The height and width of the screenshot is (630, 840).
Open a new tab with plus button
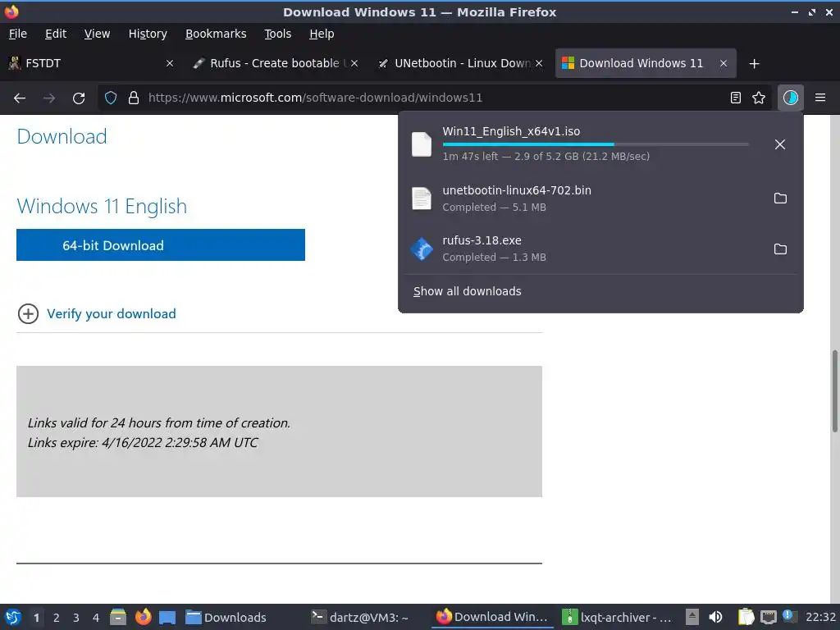pos(755,64)
